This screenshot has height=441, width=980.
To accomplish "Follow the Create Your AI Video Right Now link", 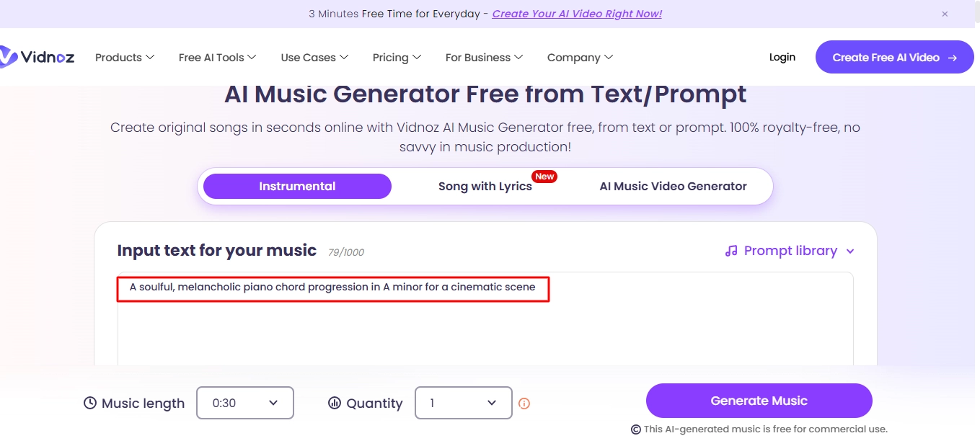I will coord(576,14).
